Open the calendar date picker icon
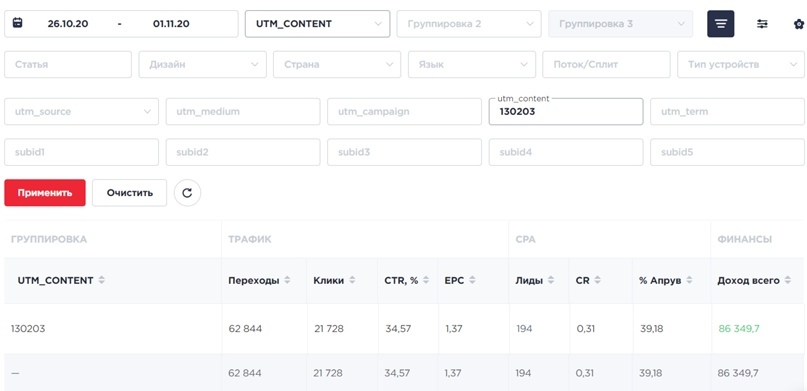 pyautogui.click(x=17, y=23)
